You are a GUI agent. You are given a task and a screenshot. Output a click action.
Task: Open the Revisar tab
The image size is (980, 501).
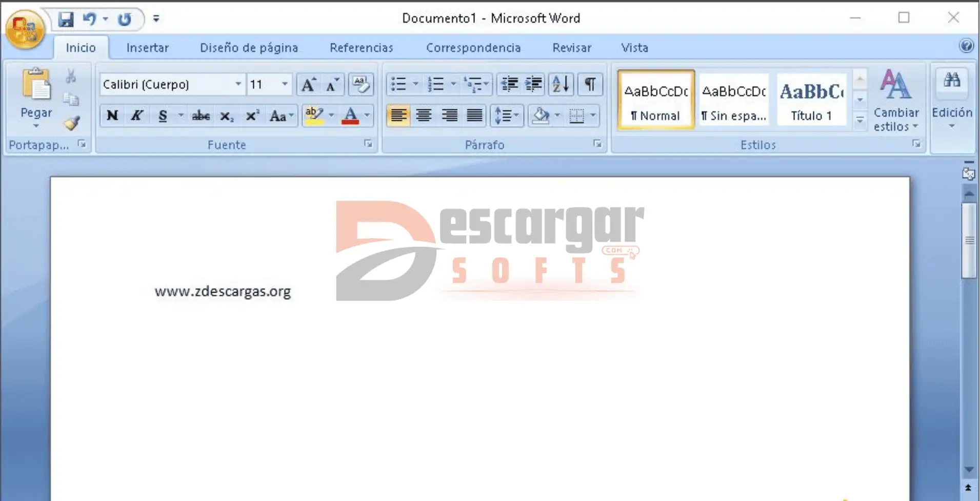tap(571, 48)
